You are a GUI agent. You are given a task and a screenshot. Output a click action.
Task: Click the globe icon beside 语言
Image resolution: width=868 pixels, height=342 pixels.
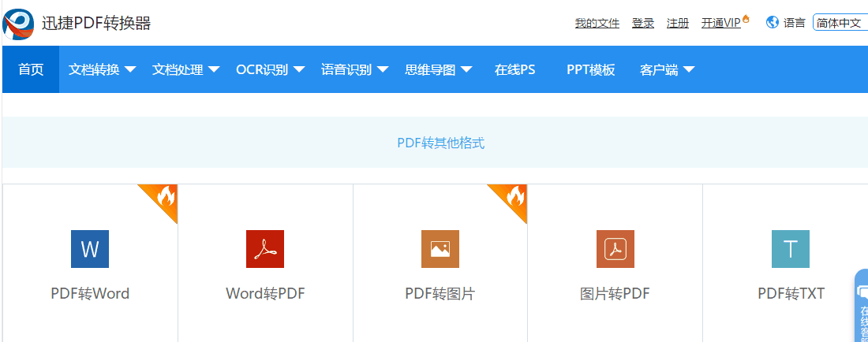[773, 23]
